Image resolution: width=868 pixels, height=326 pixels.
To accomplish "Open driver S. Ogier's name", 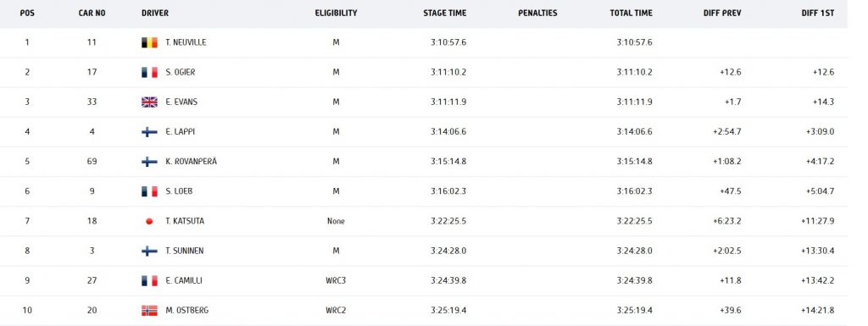I will (181, 72).
